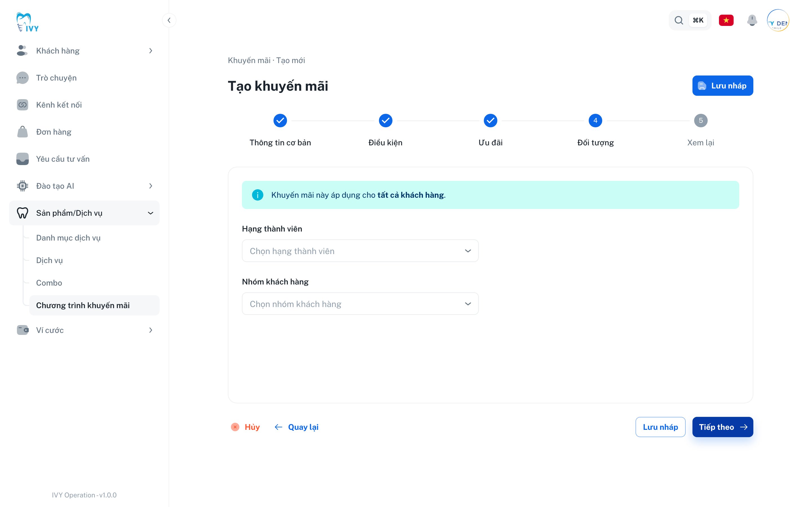Switch language via the Vietnam flag icon

726,20
